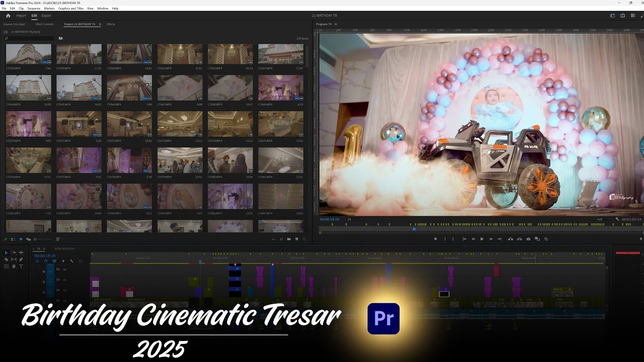Open the TR timeline panel menu
This screenshot has height=362, width=644.
44,249
